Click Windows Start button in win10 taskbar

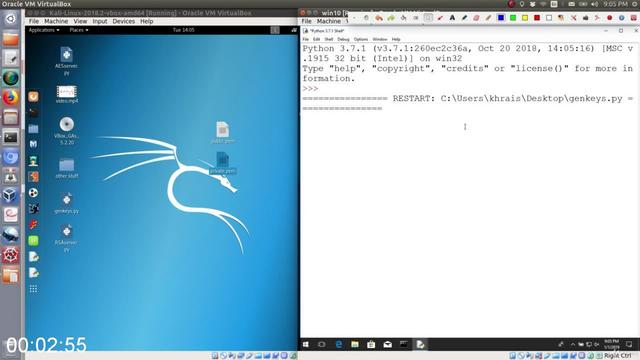[x=306, y=344]
